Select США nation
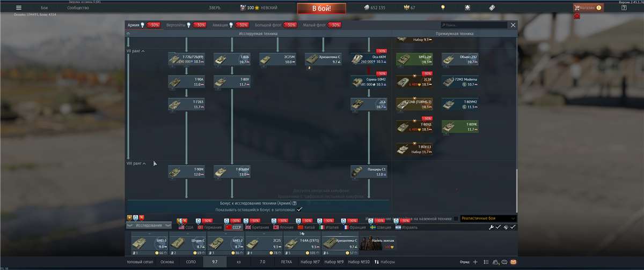The width and height of the screenshot is (644, 270). point(186,227)
